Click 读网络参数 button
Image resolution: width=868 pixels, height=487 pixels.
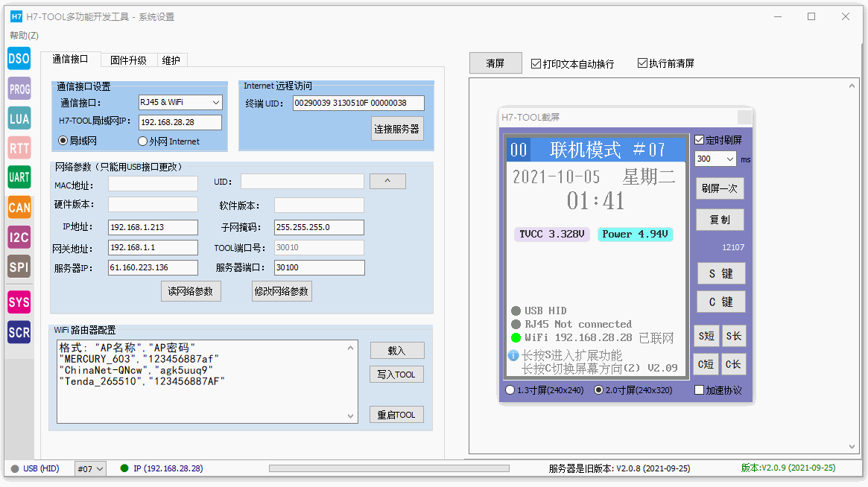[191, 291]
